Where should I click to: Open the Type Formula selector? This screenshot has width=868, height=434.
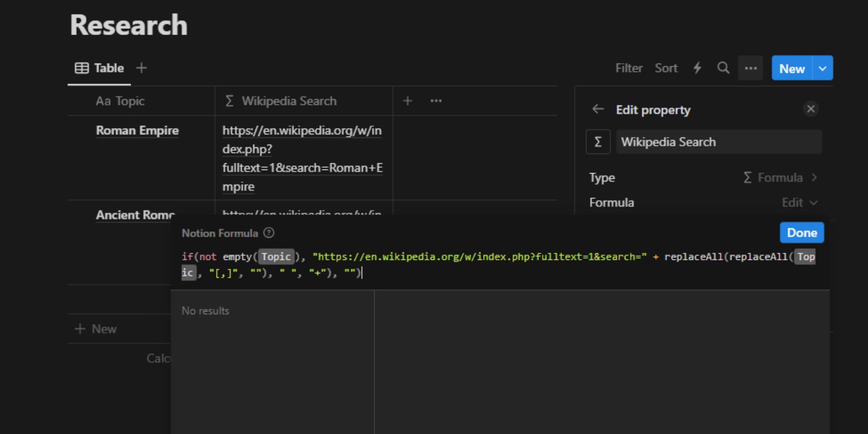[x=780, y=178]
